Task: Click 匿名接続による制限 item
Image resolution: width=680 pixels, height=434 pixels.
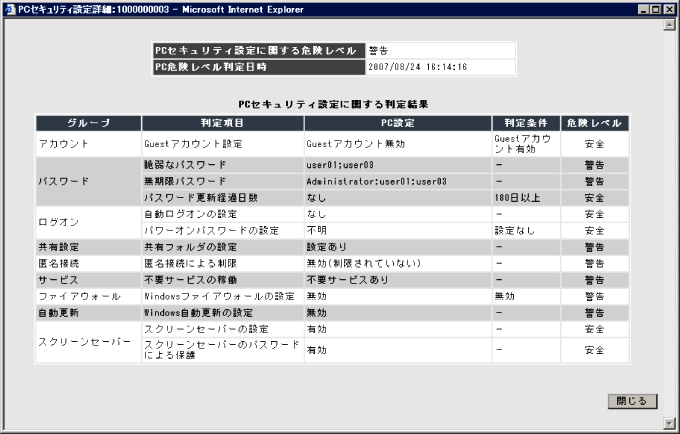Action: click(x=191, y=264)
